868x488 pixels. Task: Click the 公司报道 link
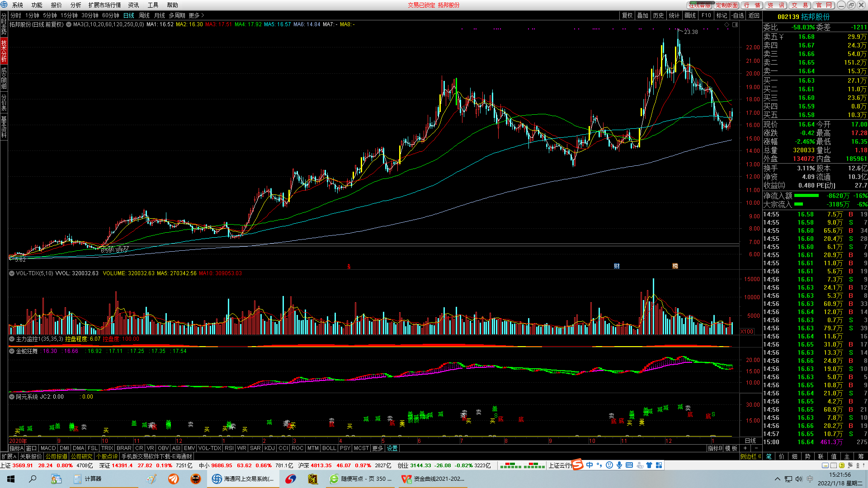[56, 456]
